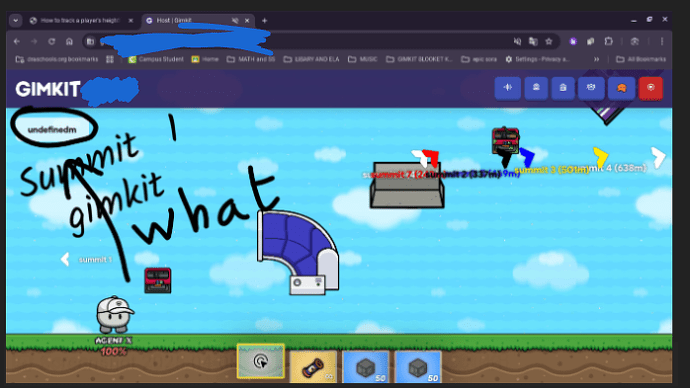Go to the browser Home page
This screenshot has width=690, height=388.
click(69, 41)
